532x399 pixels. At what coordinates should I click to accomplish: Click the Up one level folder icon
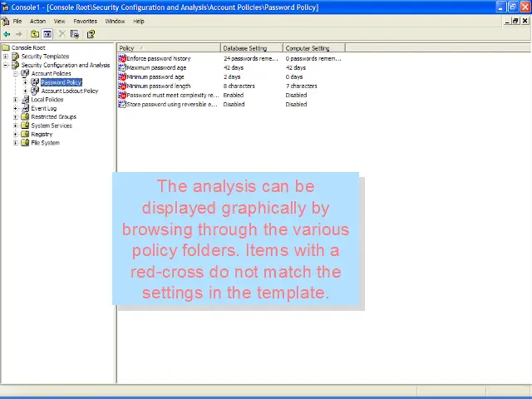(35, 34)
